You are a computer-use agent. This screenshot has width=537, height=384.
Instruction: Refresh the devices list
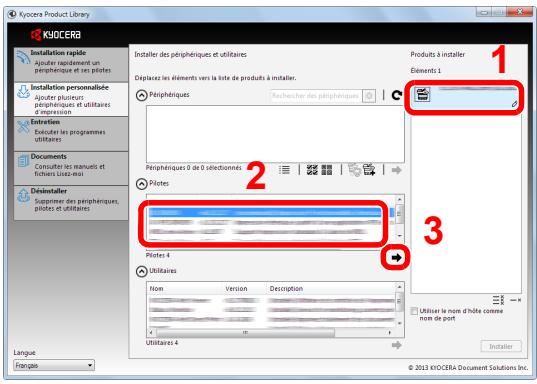[397, 95]
